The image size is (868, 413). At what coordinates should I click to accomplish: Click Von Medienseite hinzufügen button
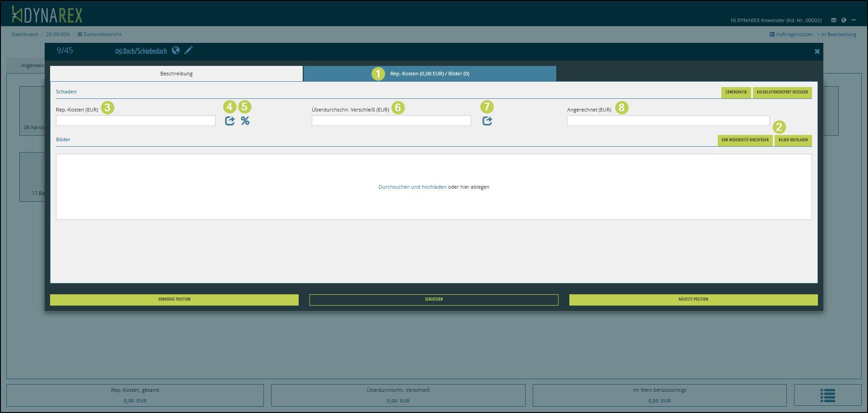pyautogui.click(x=745, y=140)
